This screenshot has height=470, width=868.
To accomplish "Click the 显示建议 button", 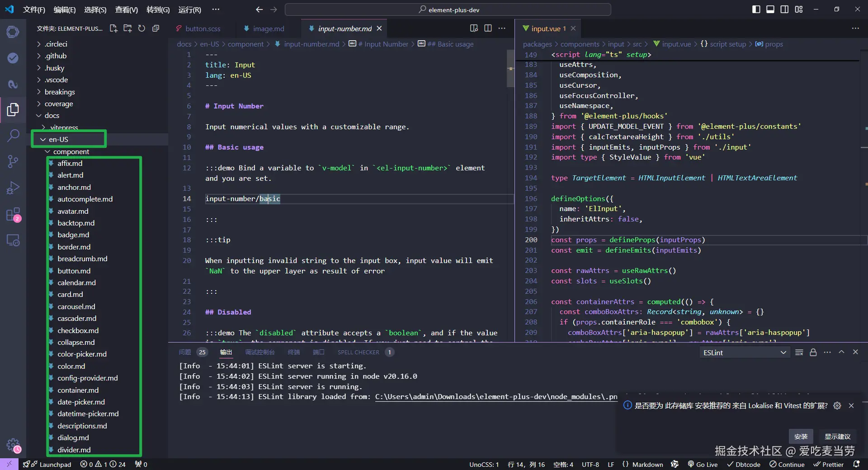I will [x=837, y=436].
